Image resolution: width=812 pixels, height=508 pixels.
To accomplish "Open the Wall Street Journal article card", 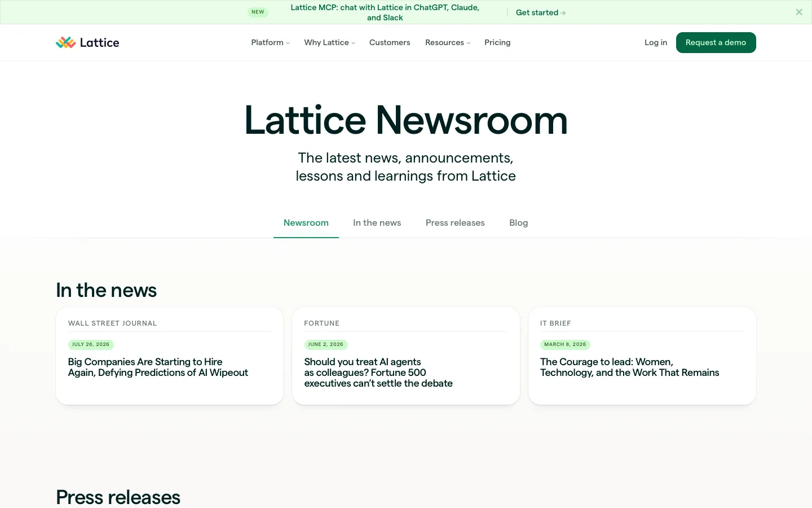I will (170, 356).
